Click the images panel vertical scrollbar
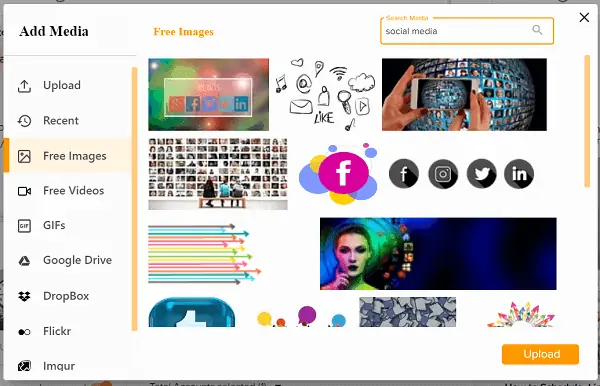The height and width of the screenshot is (386, 600). point(587,121)
